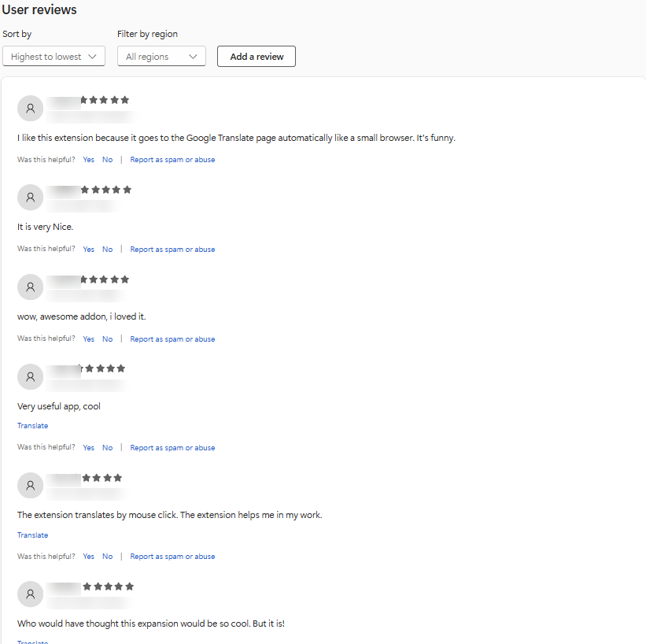Click review text 'Very useful app, cool'
Viewport: 646px width, 644px height.
(59, 406)
